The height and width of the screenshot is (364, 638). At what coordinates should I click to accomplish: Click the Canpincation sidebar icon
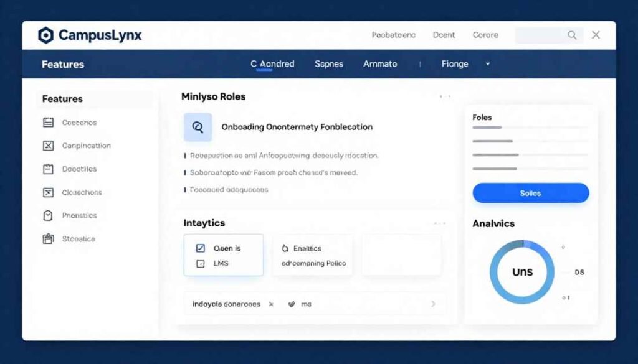coord(49,146)
